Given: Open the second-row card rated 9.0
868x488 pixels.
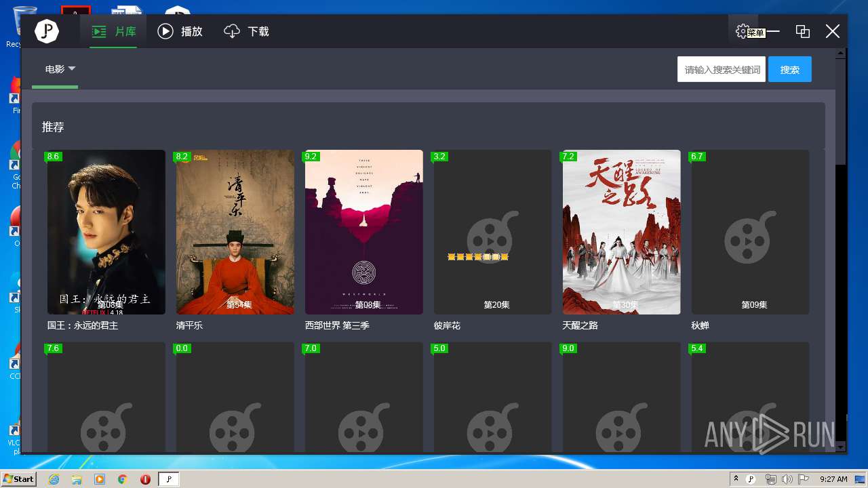Looking at the screenshot, I should tap(622, 397).
